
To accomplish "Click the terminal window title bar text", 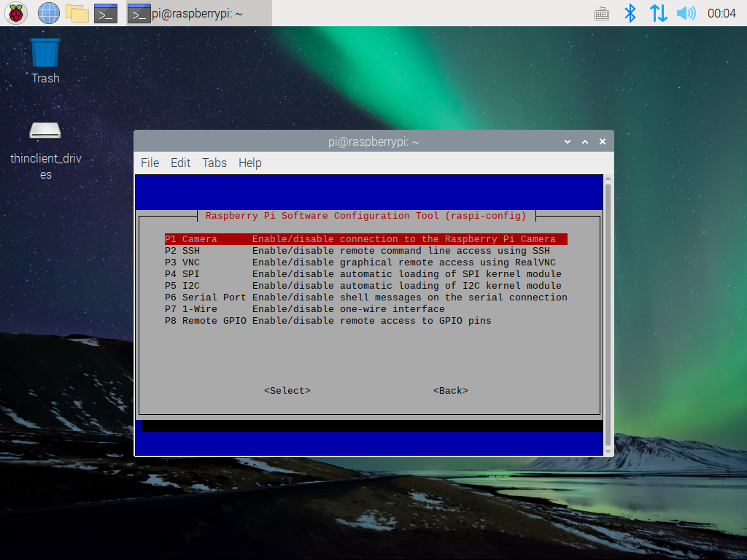I will point(373,142).
